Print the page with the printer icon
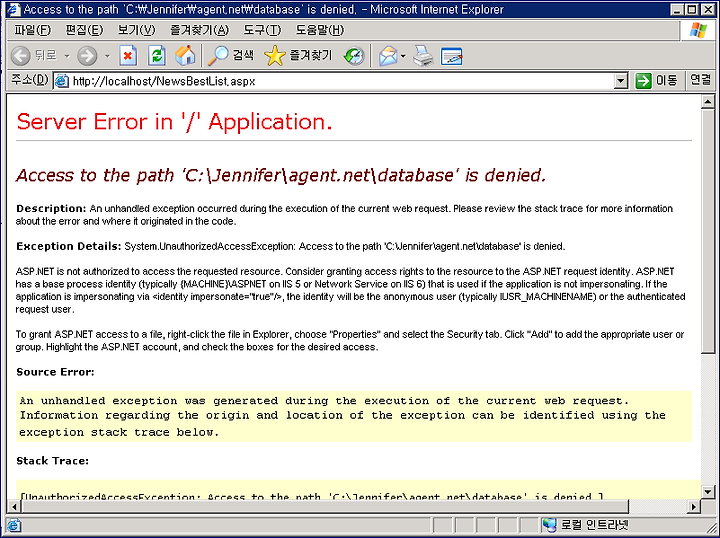Image resolution: width=720 pixels, height=538 pixels. (423, 56)
